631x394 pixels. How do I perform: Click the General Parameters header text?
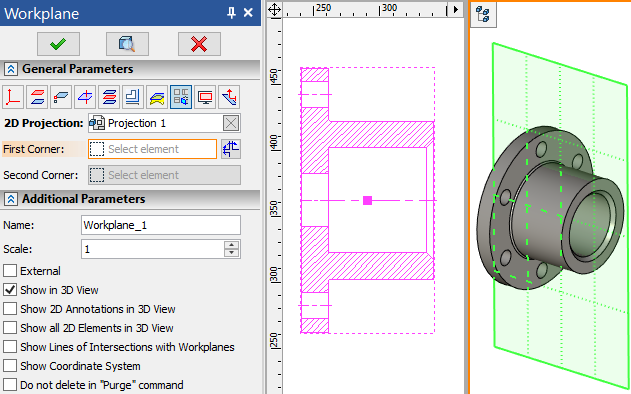pyautogui.click(x=78, y=69)
